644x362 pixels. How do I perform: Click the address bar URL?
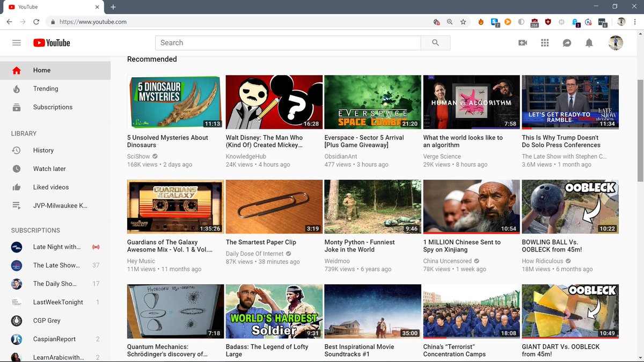point(93,22)
